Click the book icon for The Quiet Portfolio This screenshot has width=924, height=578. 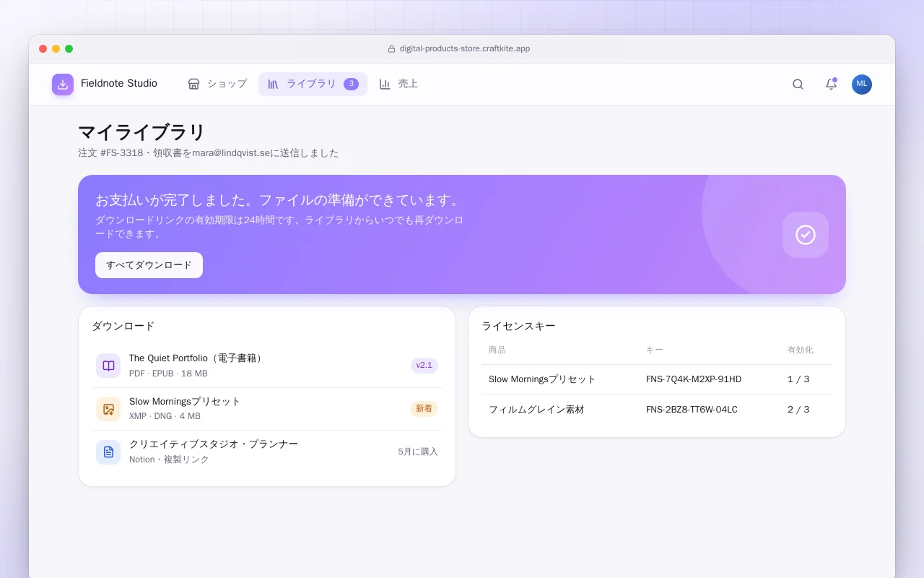click(x=108, y=366)
